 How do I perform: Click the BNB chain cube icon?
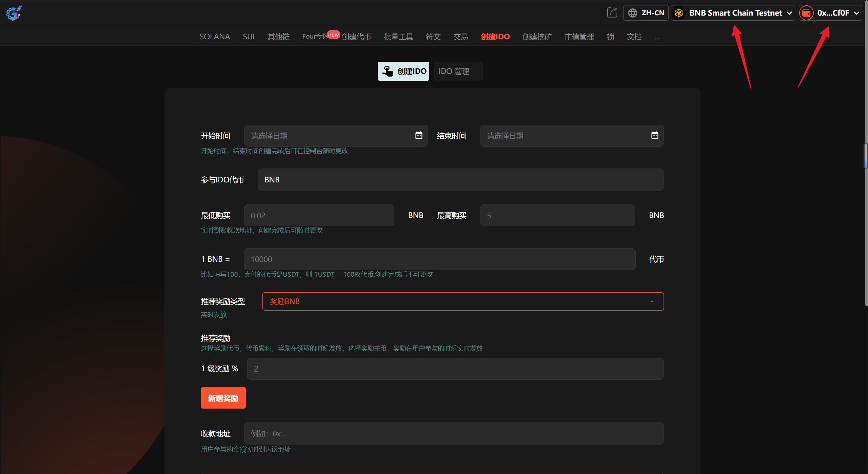(679, 13)
